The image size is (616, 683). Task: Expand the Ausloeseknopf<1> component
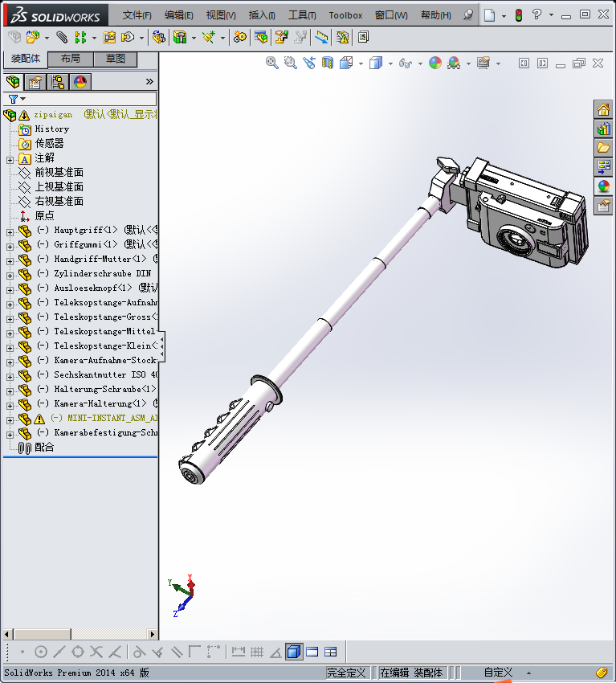coord(10,290)
